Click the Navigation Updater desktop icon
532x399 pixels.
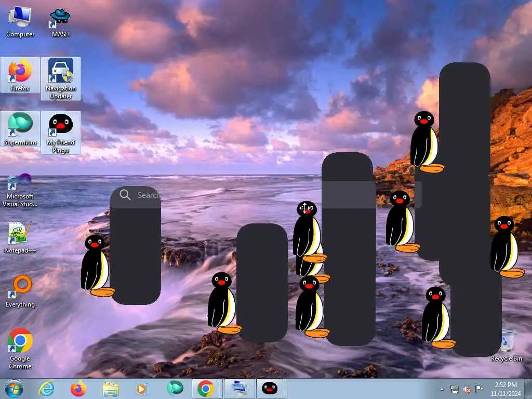pyautogui.click(x=61, y=78)
